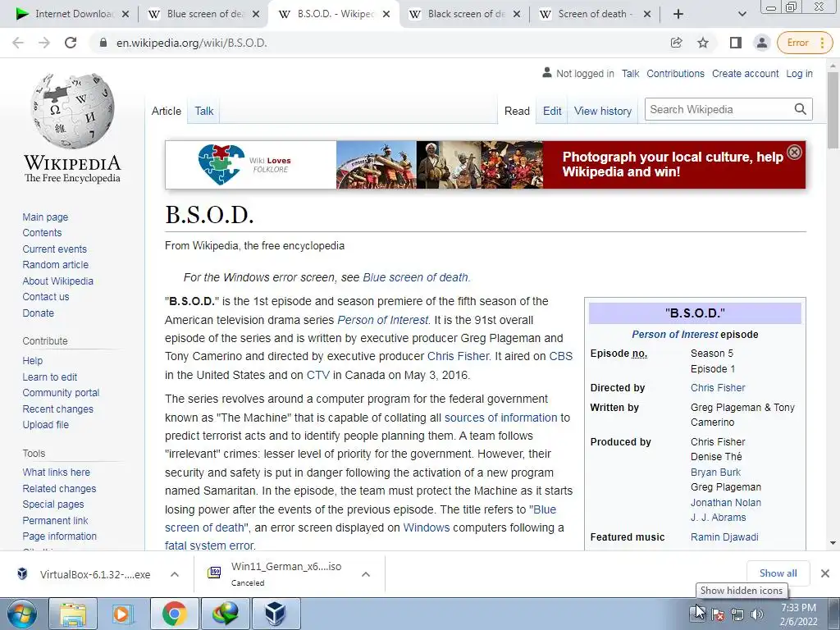Open Ramin Djawadi link in infobox

point(724,536)
